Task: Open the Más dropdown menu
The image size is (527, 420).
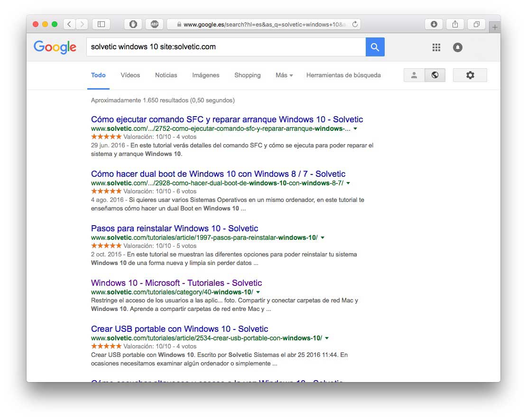Action: coord(284,75)
